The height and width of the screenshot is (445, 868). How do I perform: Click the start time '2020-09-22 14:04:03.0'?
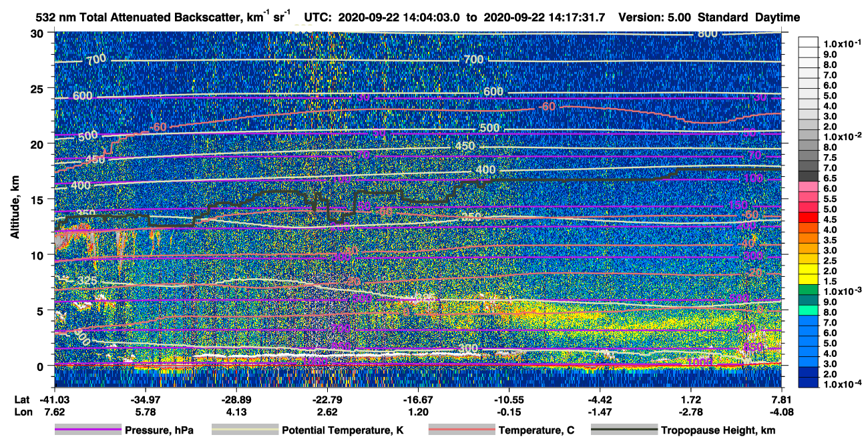[399, 17]
